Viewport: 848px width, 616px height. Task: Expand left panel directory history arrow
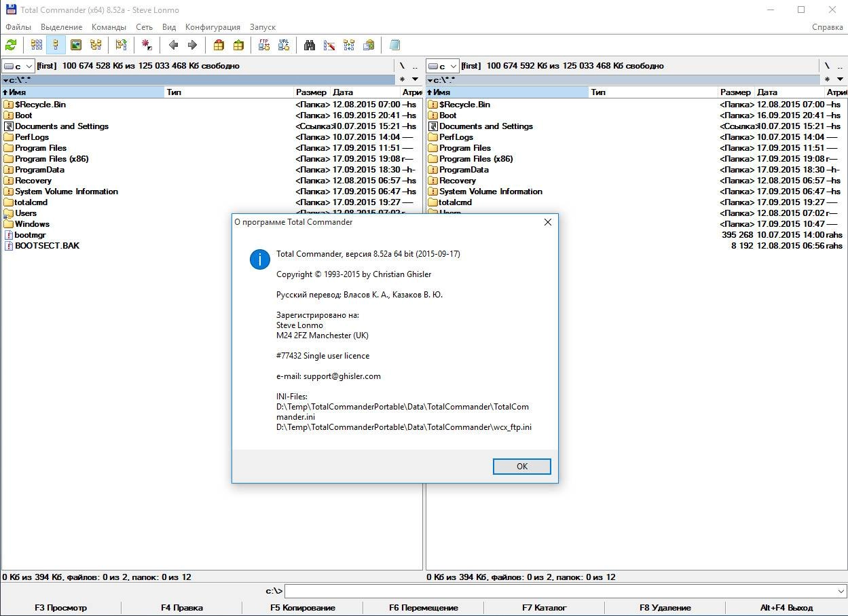point(416,79)
